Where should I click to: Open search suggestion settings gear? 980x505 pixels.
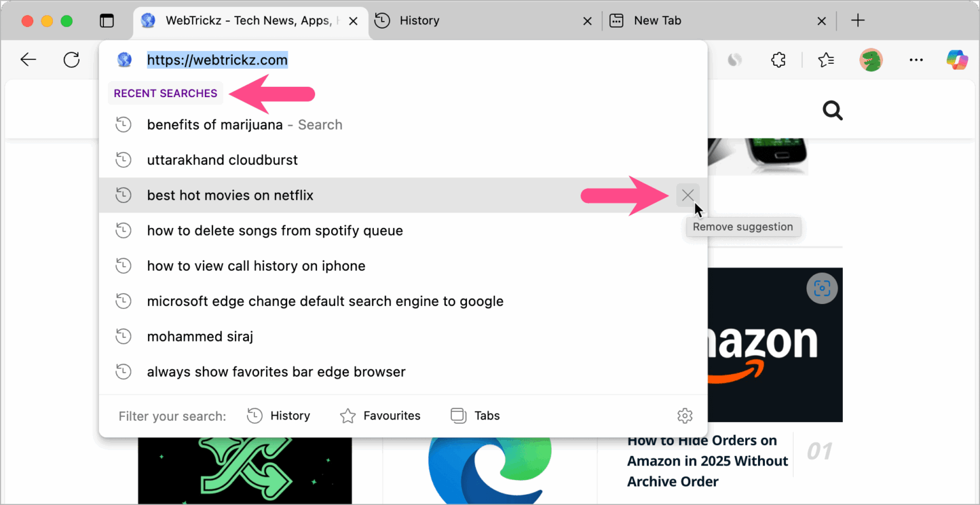[685, 416]
